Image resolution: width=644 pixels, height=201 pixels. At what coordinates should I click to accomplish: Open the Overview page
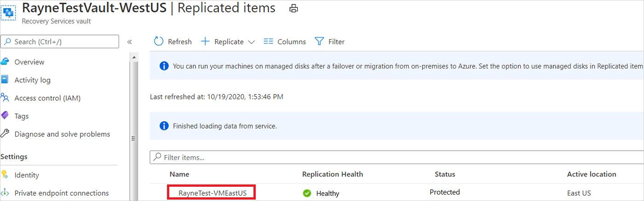pyautogui.click(x=29, y=62)
